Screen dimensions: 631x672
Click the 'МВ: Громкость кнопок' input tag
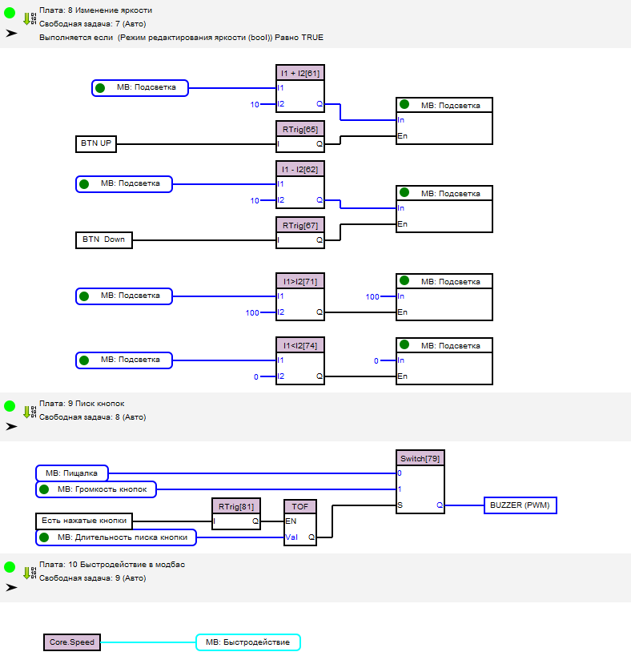coord(96,489)
